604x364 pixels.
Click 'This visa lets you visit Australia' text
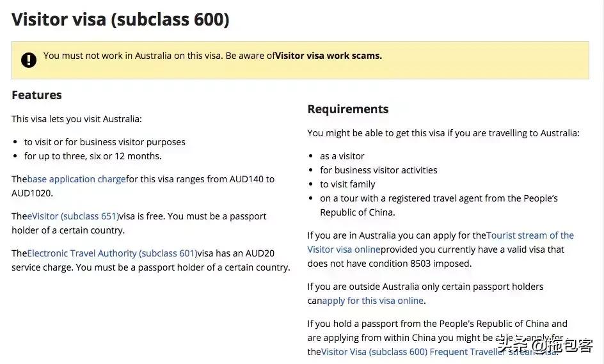pos(77,119)
